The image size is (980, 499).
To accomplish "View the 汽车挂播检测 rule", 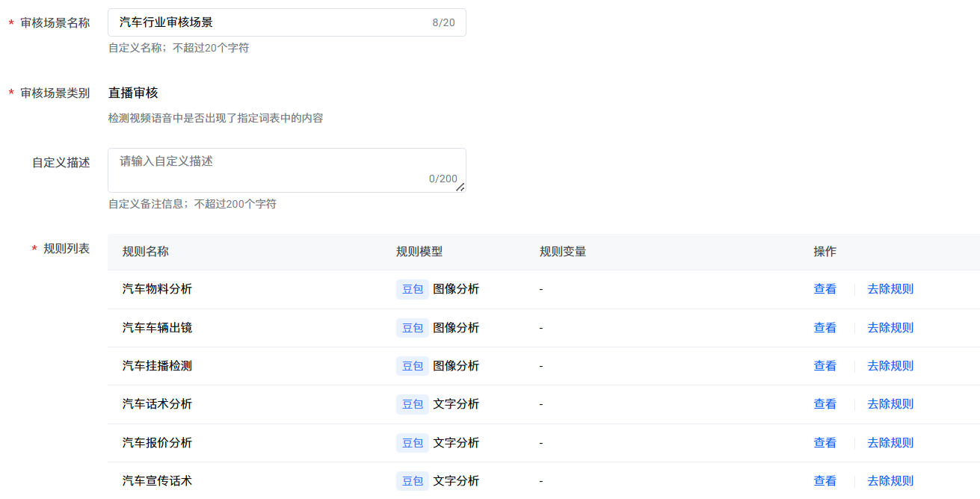I will [825, 366].
